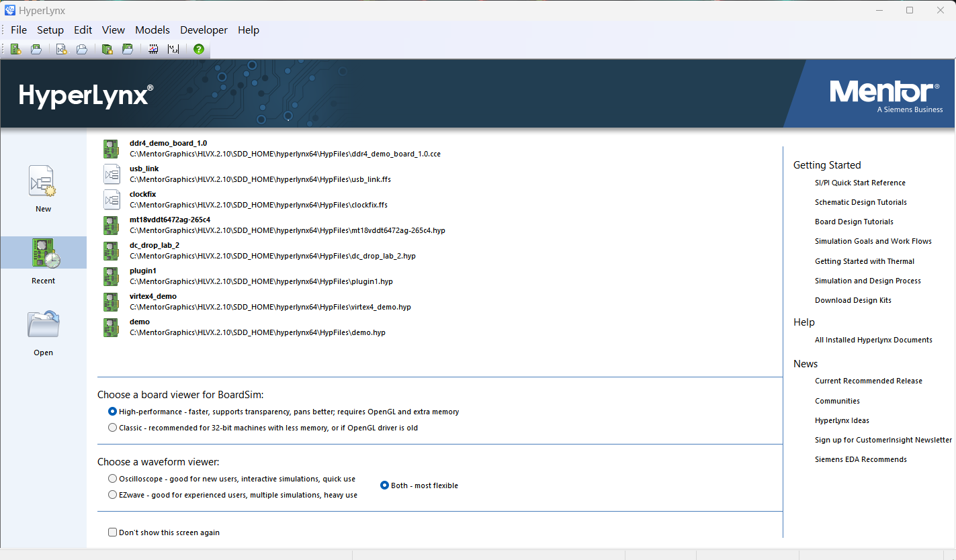Open Schematic Design Tutorials link
The height and width of the screenshot is (560, 956).
pyautogui.click(x=861, y=202)
